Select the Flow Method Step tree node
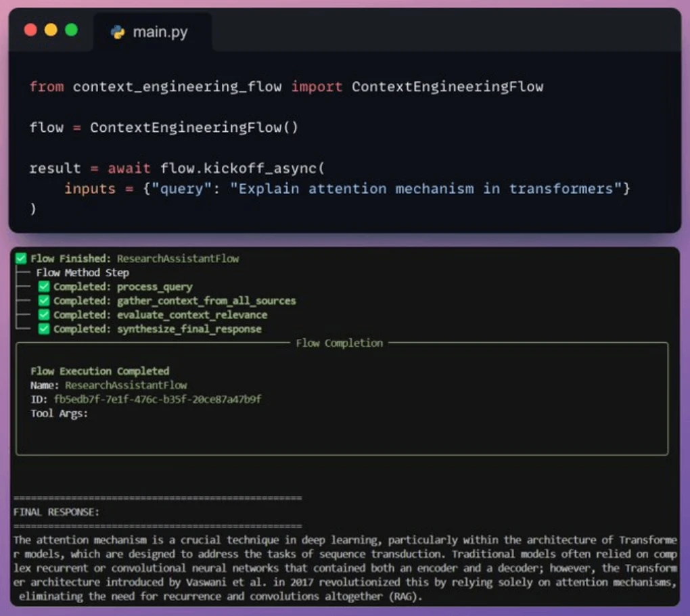This screenshot has width=690, height=616. (x=83, y=273)
